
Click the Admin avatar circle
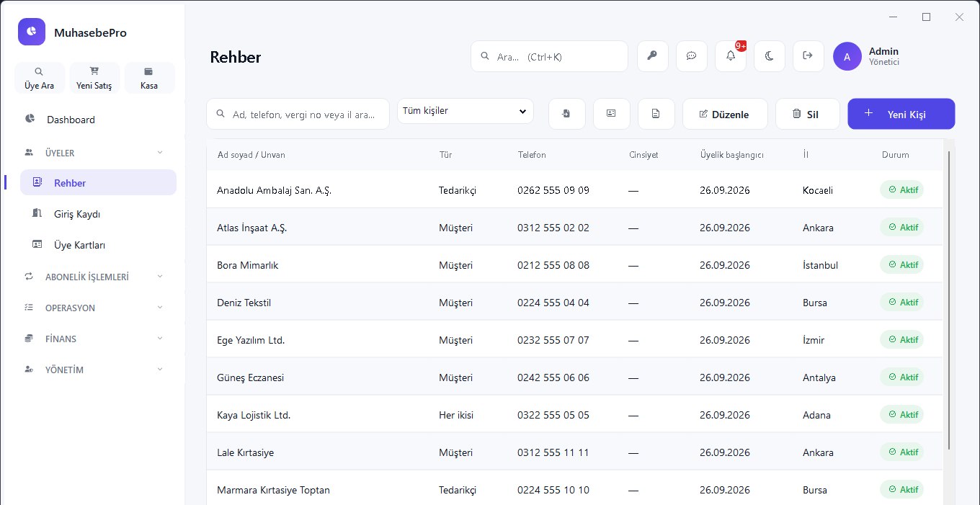point(847,56)
